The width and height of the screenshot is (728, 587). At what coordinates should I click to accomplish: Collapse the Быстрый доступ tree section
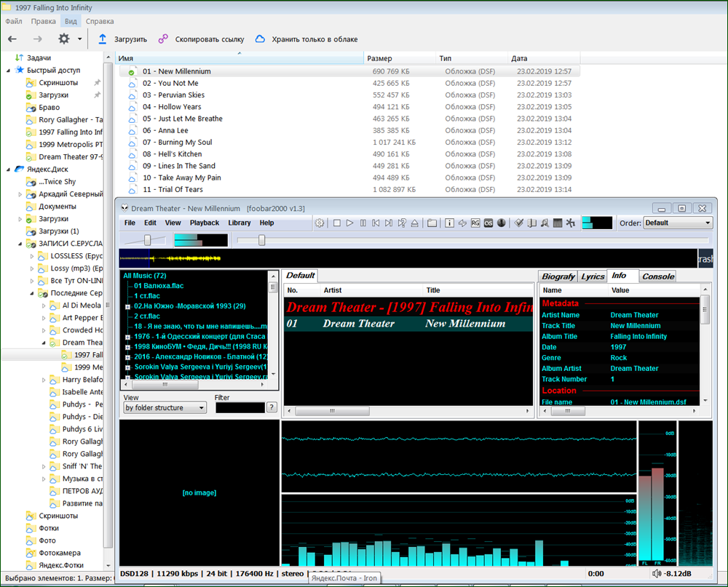point(8,71)
